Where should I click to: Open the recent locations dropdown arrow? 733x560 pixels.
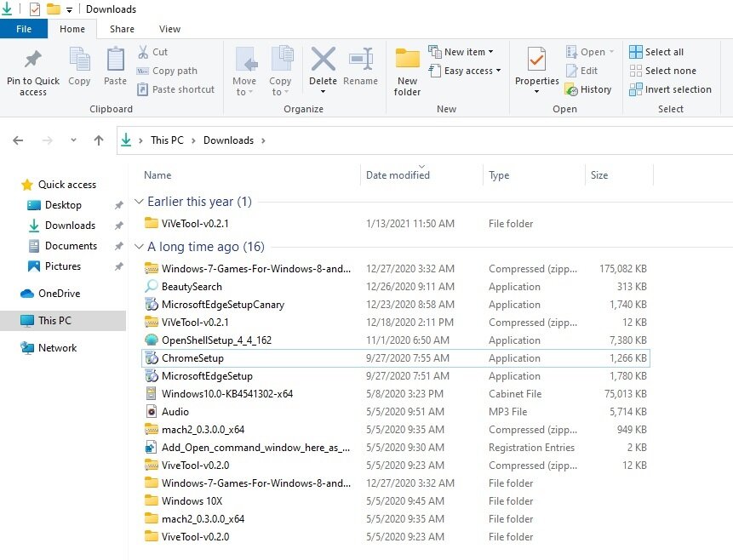(x=73, y=140)
